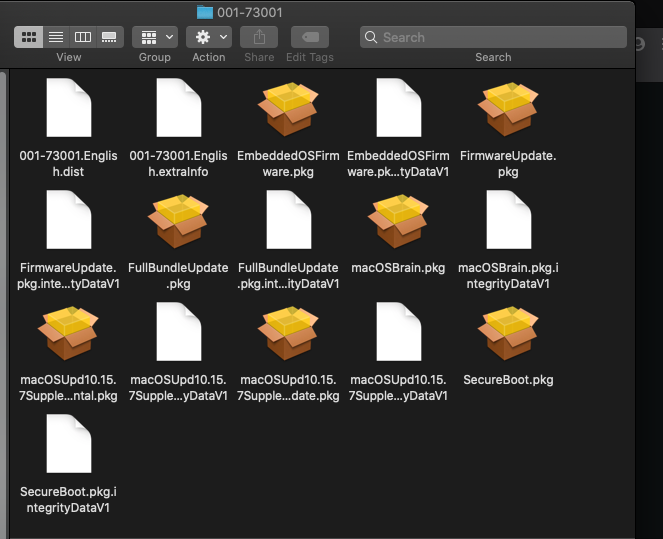The width and height of the screenshot is (663, 539).
Task: Select FullBundleUpdate.pkg integrityDataV1 document icon
Action: coord(288,219)
